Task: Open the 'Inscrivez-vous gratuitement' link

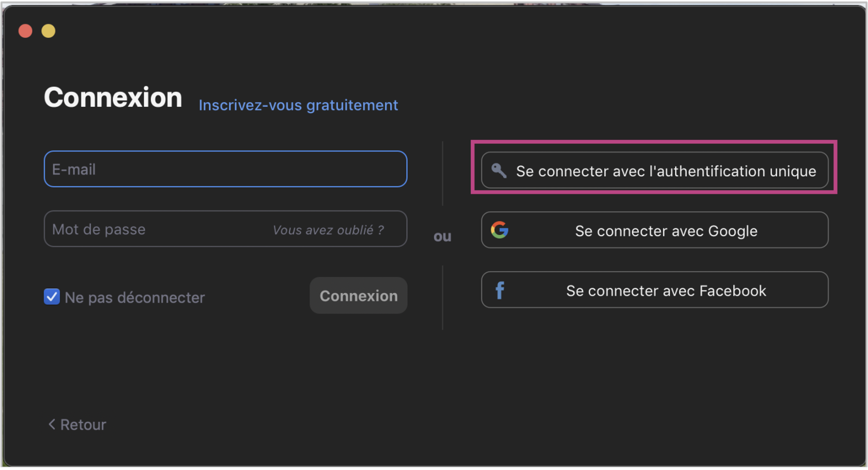Action: click(298, 105)
